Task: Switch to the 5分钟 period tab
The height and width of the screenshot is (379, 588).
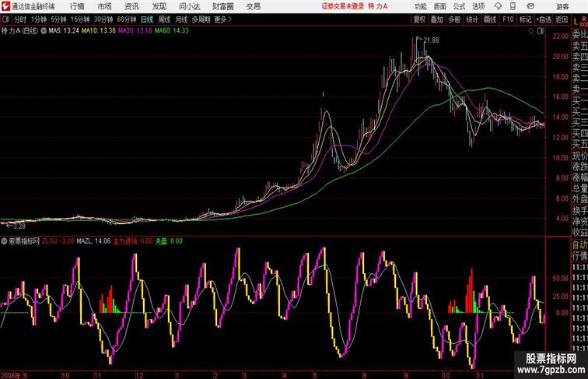Action: pos(58,19)
